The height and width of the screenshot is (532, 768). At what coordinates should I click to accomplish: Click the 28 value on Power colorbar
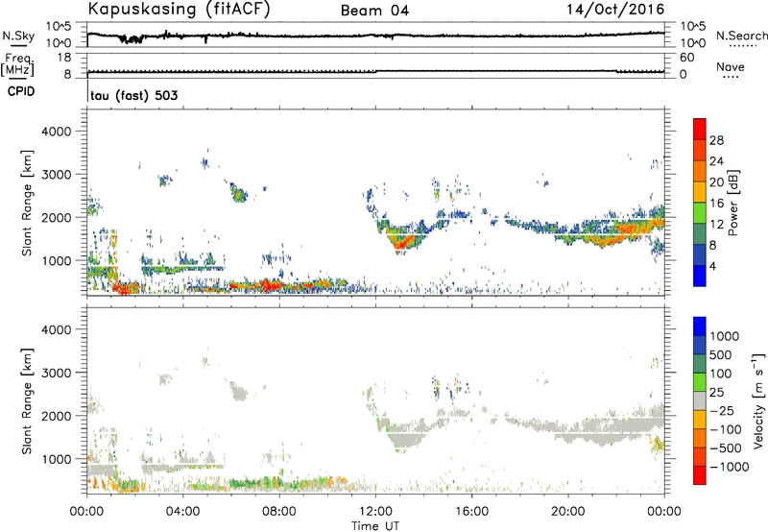[x=716, y=140]
